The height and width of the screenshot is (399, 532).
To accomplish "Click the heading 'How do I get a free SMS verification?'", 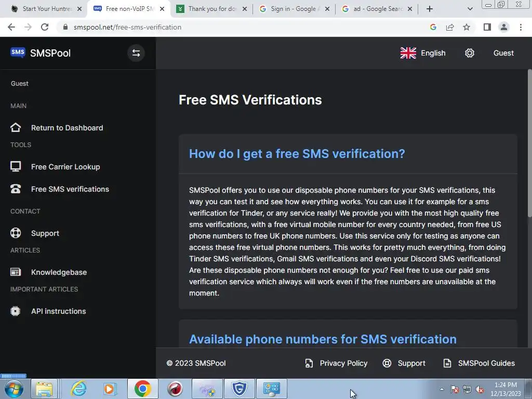I will (x=297, y=154).
